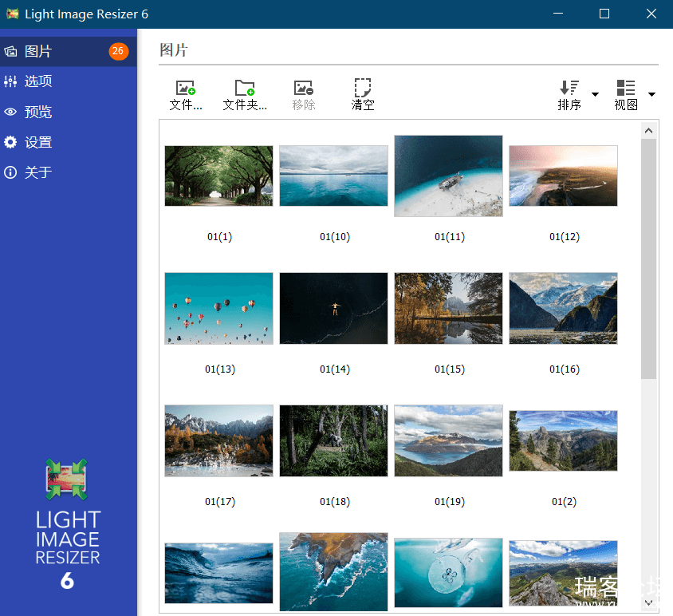Expand the sort (排序) dropdown arrow

tap(595, 94)
